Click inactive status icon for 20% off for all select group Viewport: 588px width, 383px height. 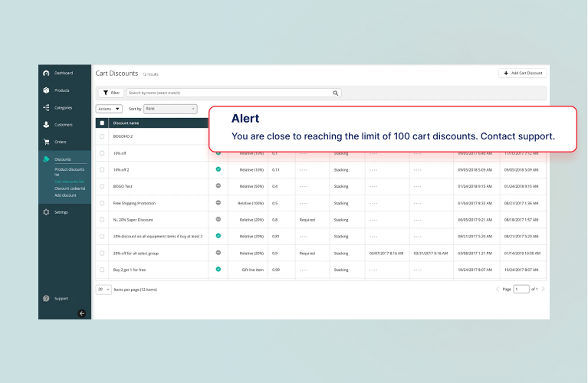(218, 253)
